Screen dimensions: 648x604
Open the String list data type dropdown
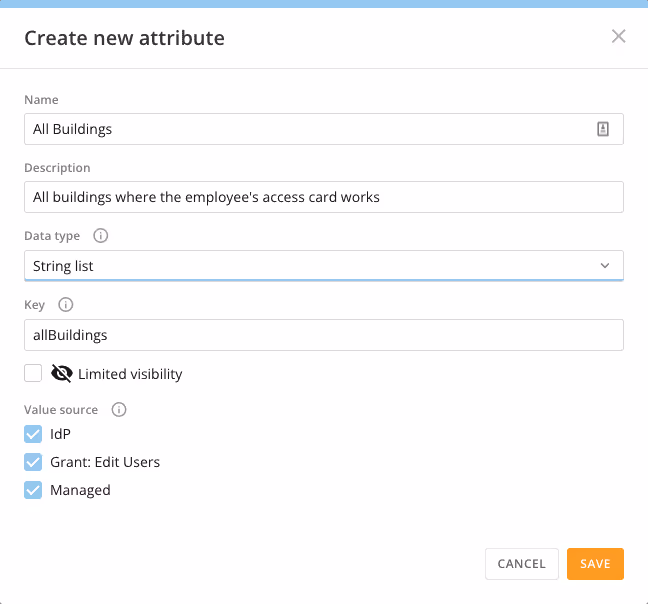click(x=324, y=266)
